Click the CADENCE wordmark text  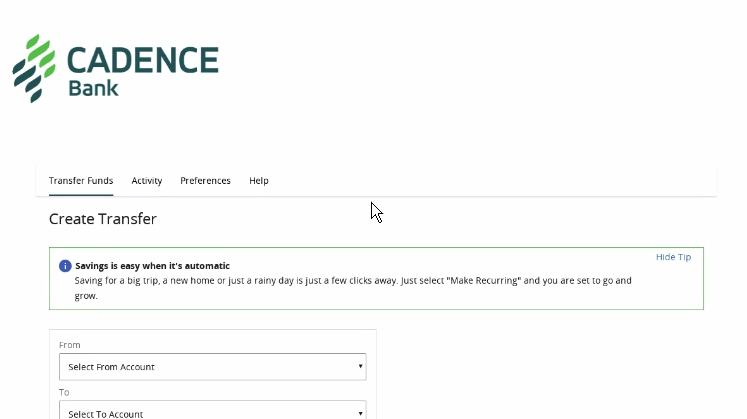(x=142, y=60)
